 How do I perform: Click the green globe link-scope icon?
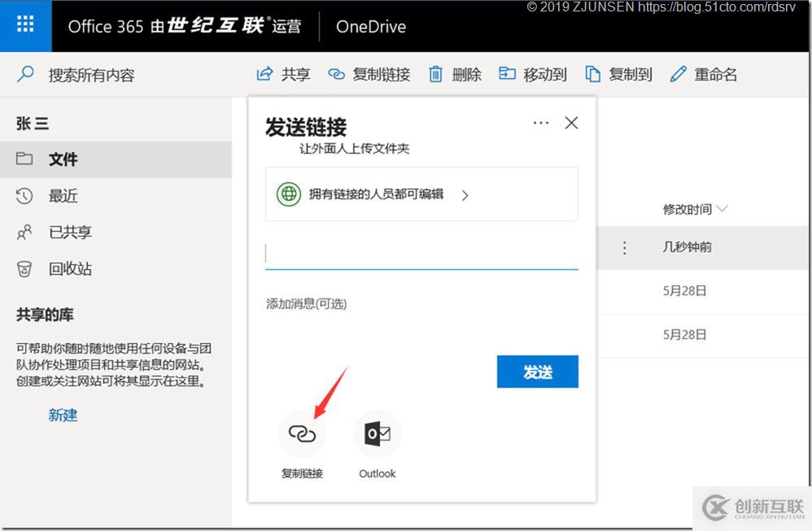289,194
